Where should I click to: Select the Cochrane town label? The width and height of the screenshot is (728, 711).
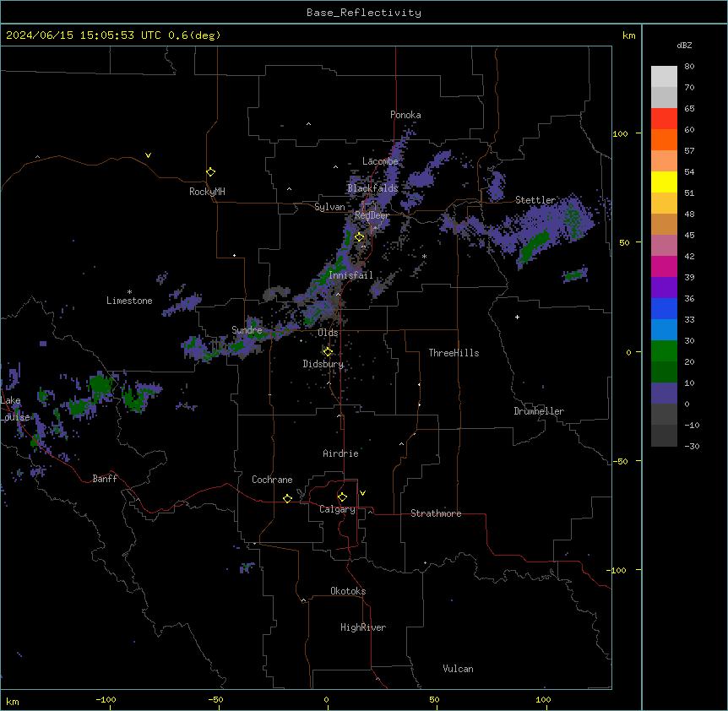272,480
